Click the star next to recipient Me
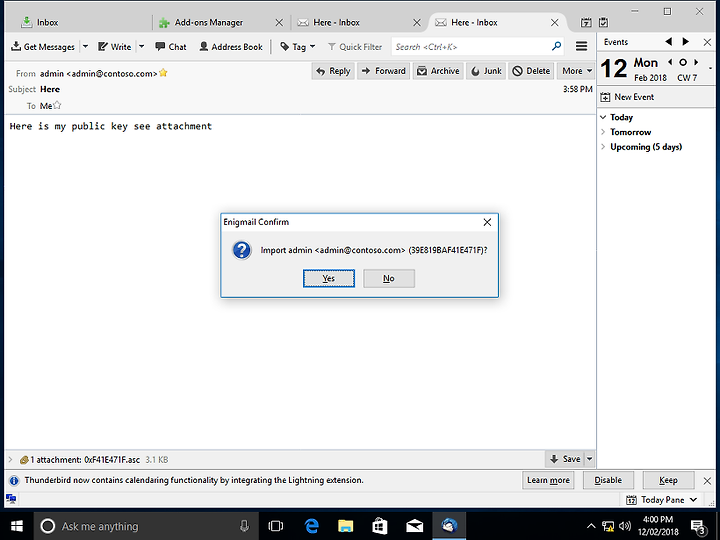This screenshot has height=540, width=720. (x=57, y=105)
